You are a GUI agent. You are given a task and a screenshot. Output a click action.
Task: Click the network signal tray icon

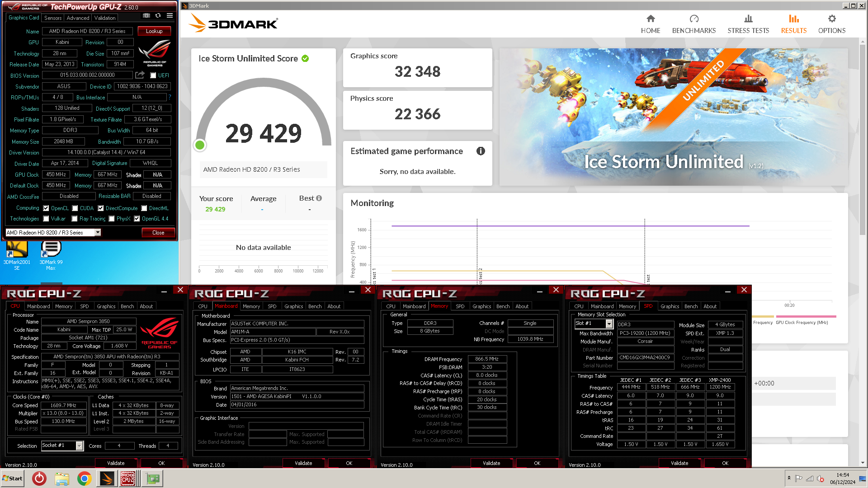click(x=810, y=479)
